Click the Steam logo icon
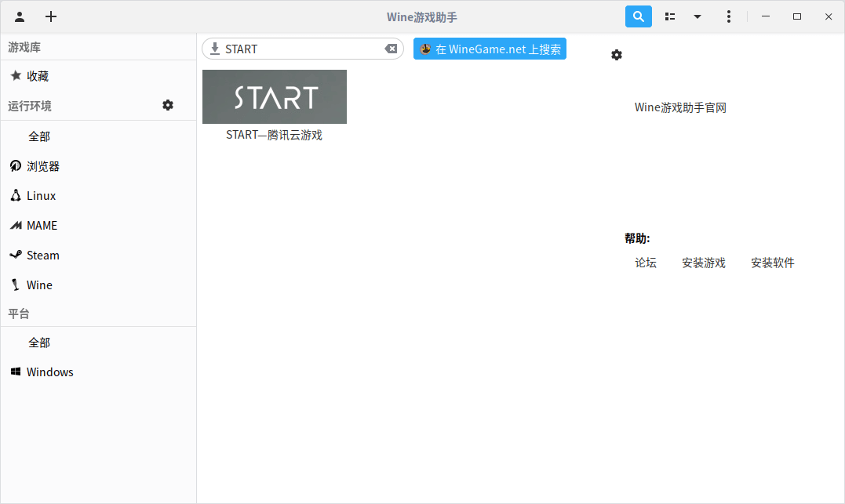The width and height of the screenshot is (845, 504). [x=16, y=255]
